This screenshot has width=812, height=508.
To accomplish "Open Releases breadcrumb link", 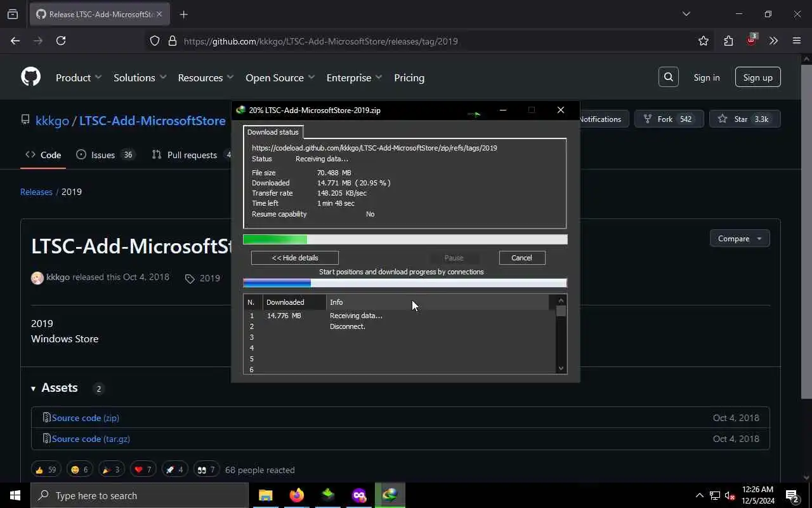I will point(36,192).
